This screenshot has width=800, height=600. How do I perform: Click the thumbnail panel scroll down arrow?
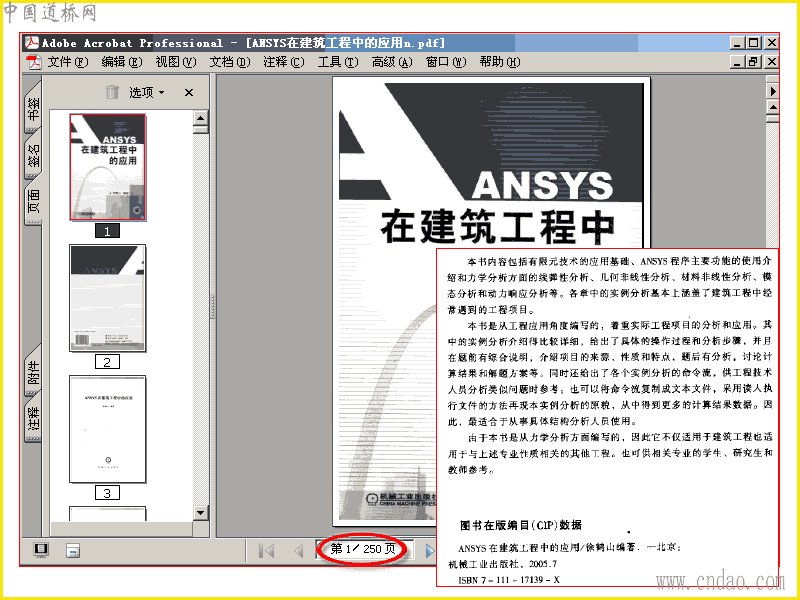point(201,513)
